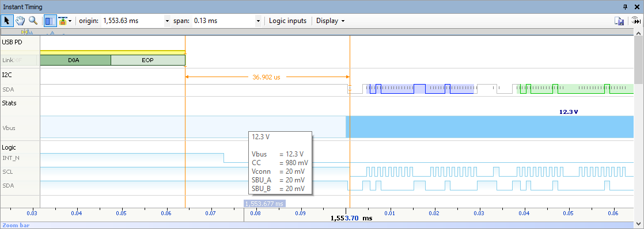Select the arrow pointer tool

[x=6, y=21]
